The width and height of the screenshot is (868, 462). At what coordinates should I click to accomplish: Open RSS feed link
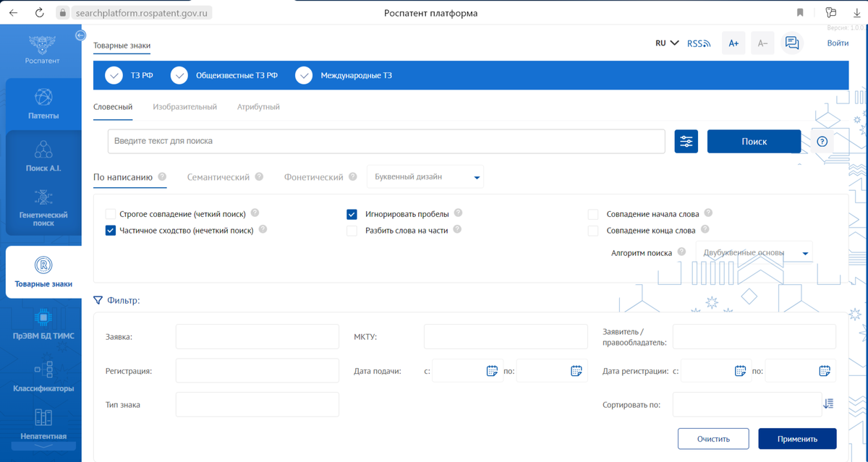tap(699, 43)
